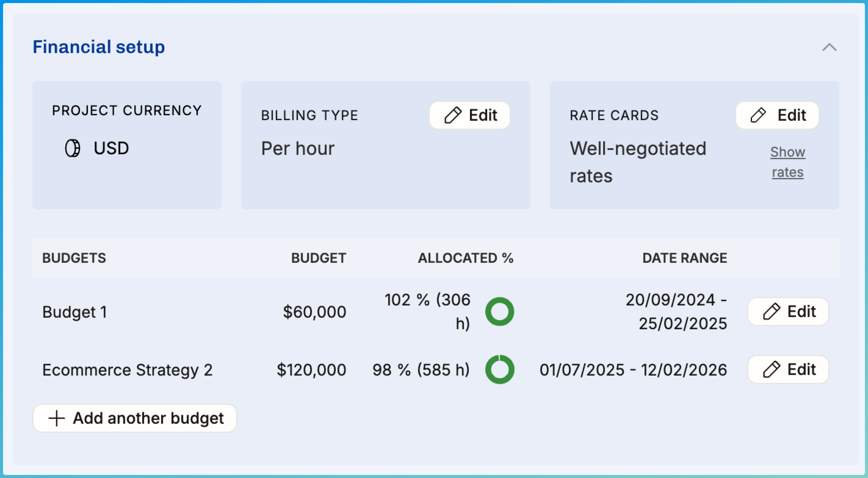Select the Ecommerce Strategy 2 budget name

point(127,370)
